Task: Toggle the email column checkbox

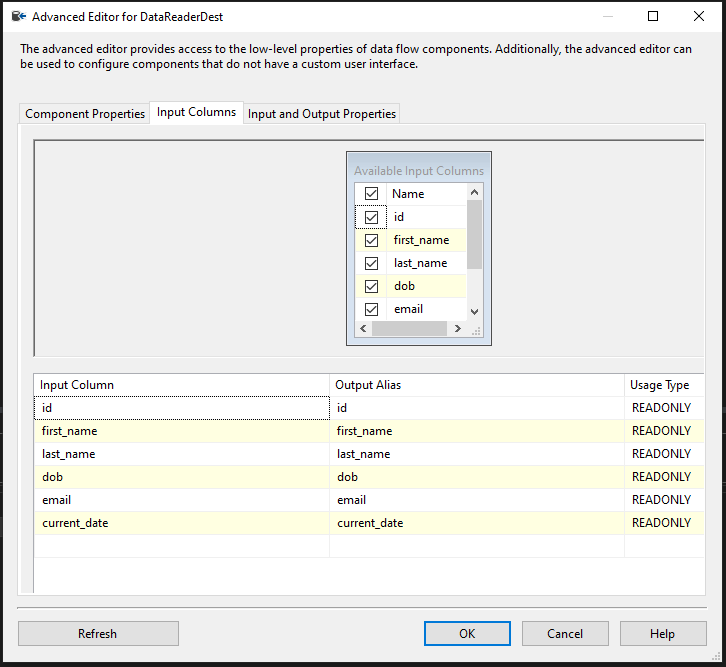Action: [371, 309]
